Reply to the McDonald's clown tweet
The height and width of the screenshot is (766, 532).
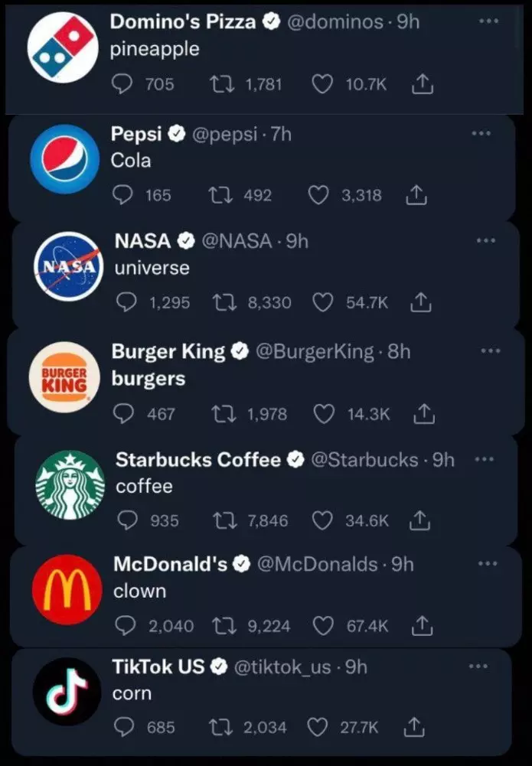click(125, 625)
